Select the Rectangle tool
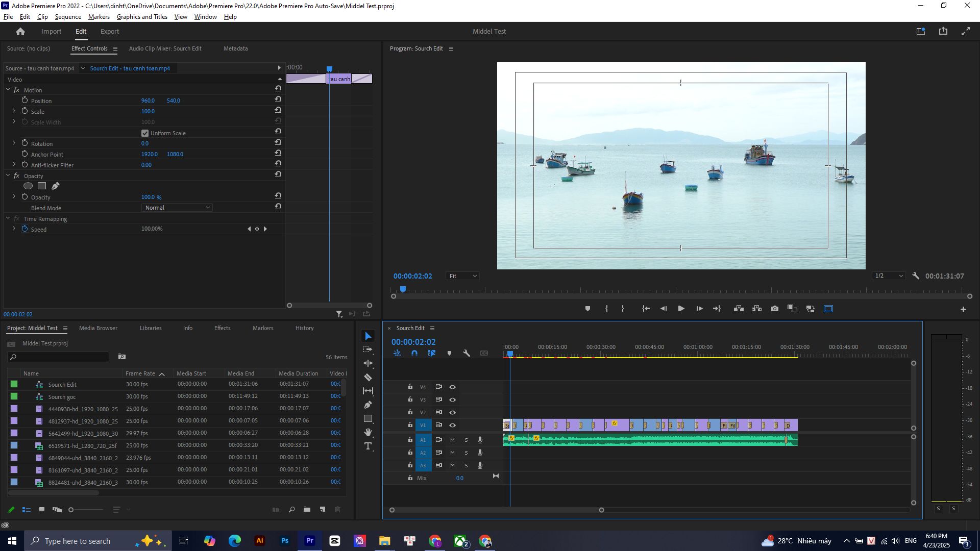 pyautogui.click(x=367, y=419)
